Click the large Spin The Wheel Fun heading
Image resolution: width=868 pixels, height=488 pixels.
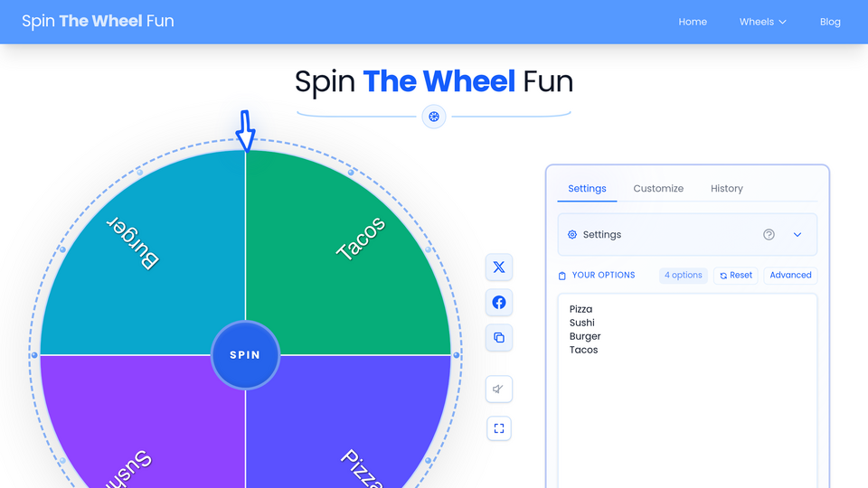(434, 81)
